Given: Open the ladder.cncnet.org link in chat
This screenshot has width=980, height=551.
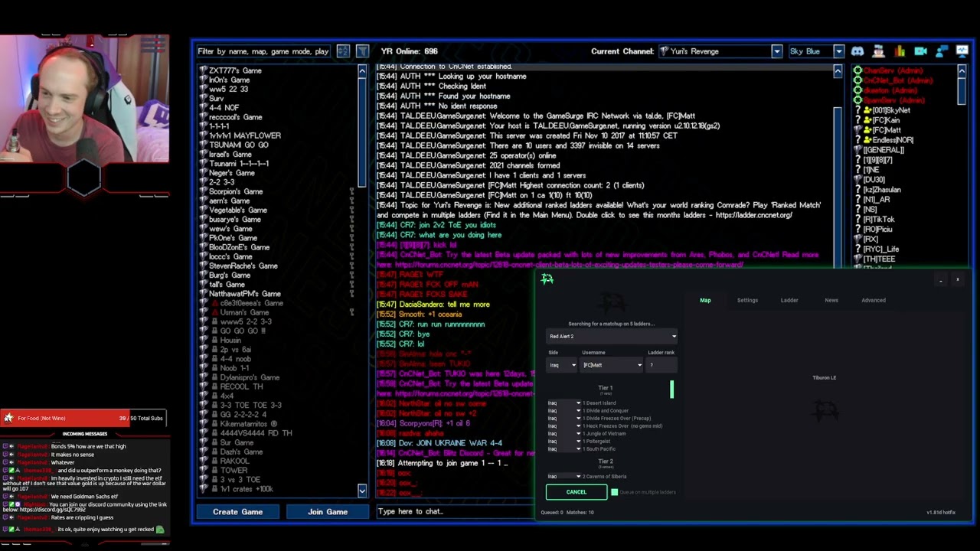Looking at the screenshot, I should tap(754, 215).
